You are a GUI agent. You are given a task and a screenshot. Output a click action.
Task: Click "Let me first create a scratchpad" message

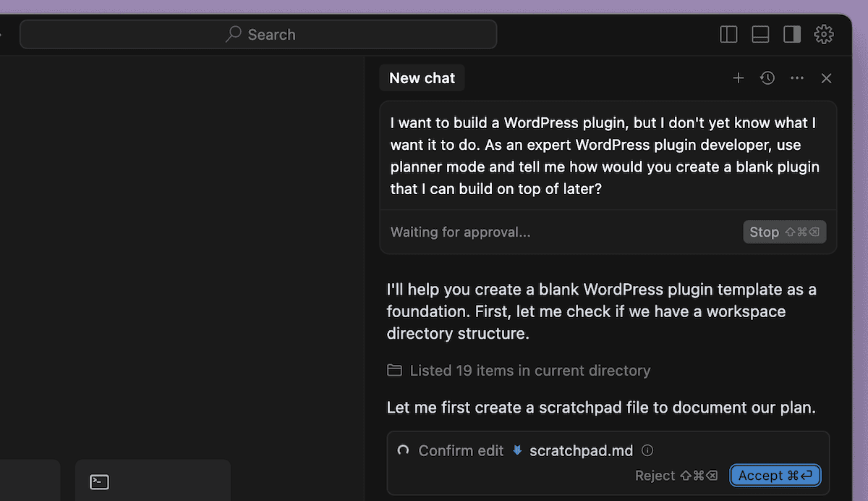601,408
